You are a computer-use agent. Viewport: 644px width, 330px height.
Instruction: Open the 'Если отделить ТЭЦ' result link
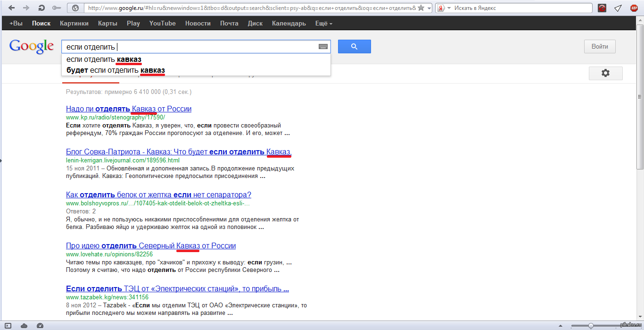tap(177, 288)
